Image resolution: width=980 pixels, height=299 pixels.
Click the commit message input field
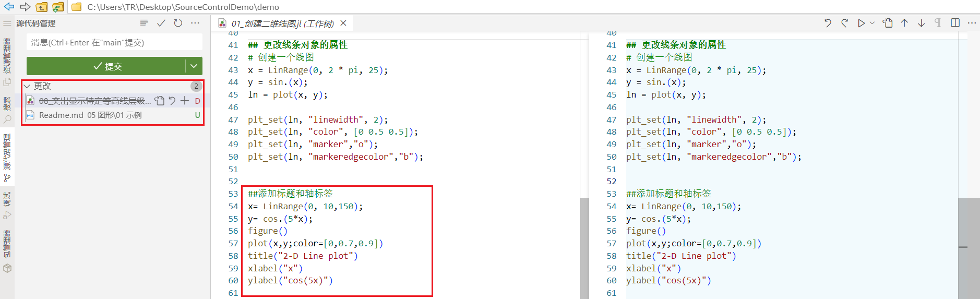[x=114, y=42]
